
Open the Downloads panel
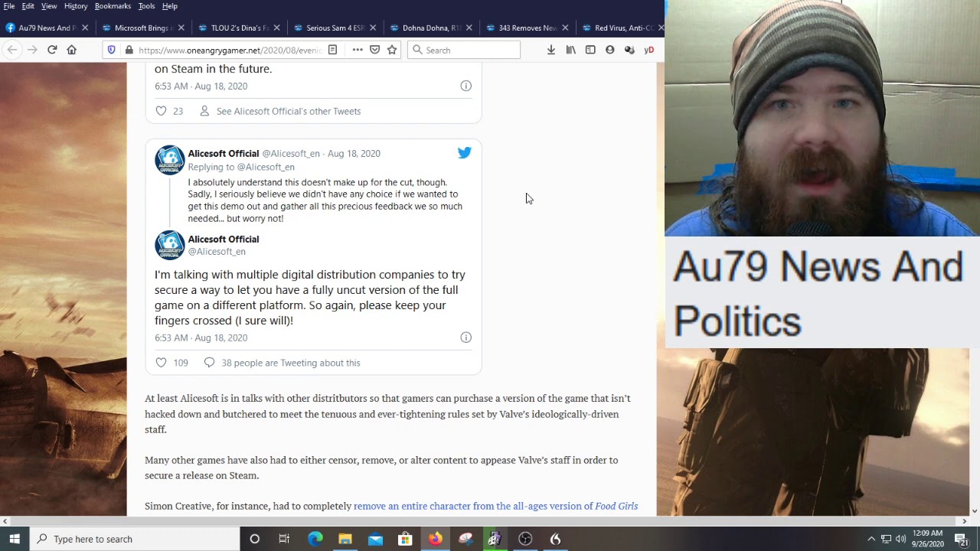[x=550, y=50]
